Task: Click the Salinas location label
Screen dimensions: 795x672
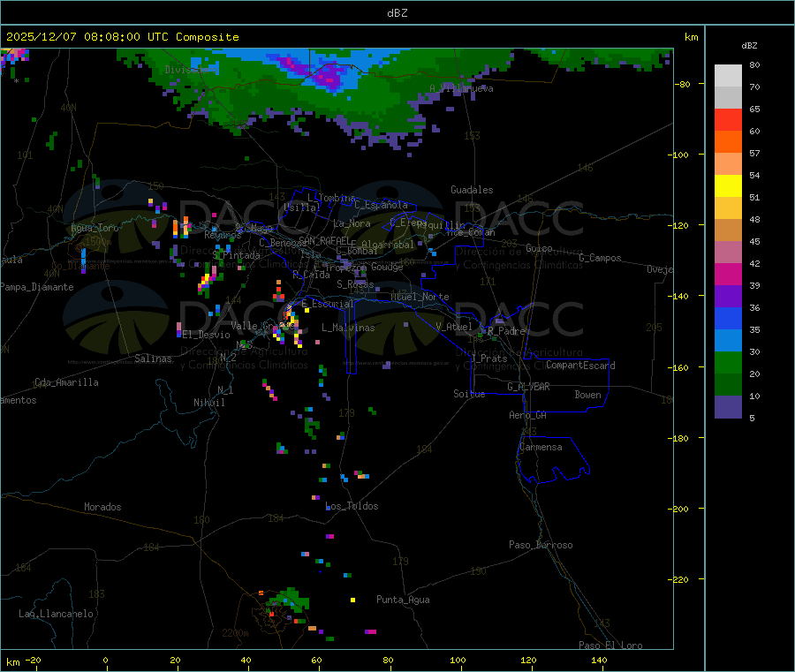Action: [153, 359]
